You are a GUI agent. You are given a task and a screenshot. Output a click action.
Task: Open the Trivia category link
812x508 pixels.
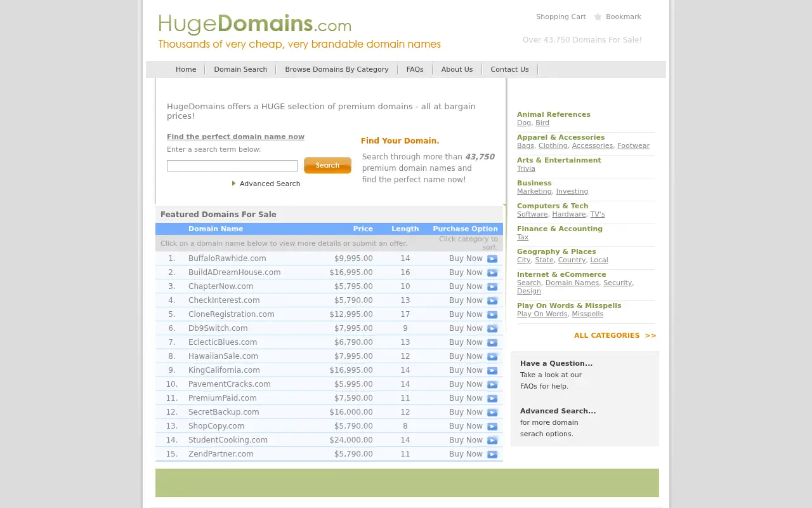[x=526, y=169]
